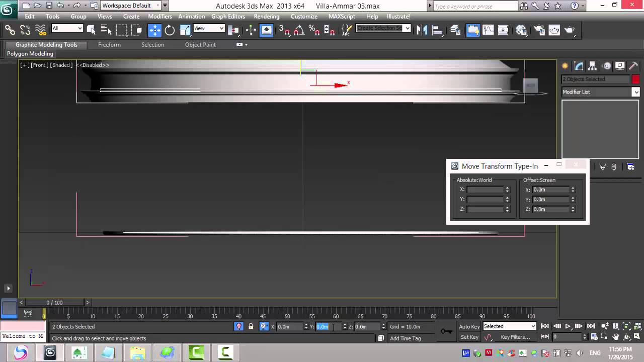Click the Mirror tool
This screenshot has height=362, width=644.
tap(422, 30)
